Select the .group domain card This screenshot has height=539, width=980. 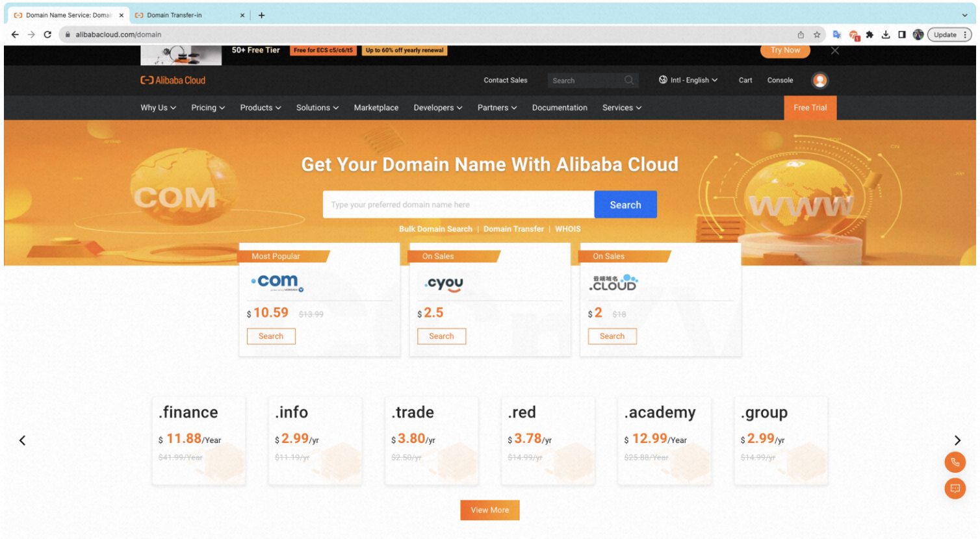[781, 440]
